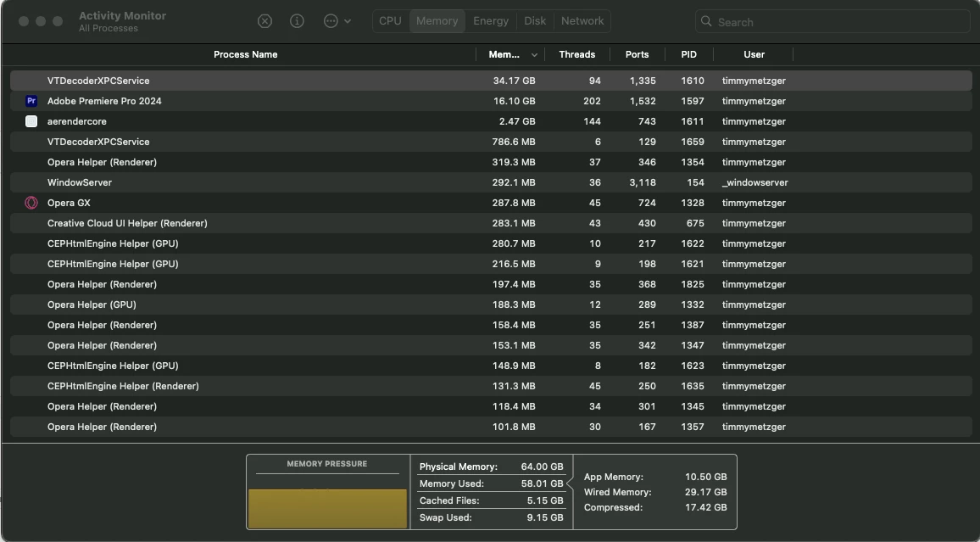Switch to the Disk tab
This screenshot has width=980, height=542.
(535, 20)
